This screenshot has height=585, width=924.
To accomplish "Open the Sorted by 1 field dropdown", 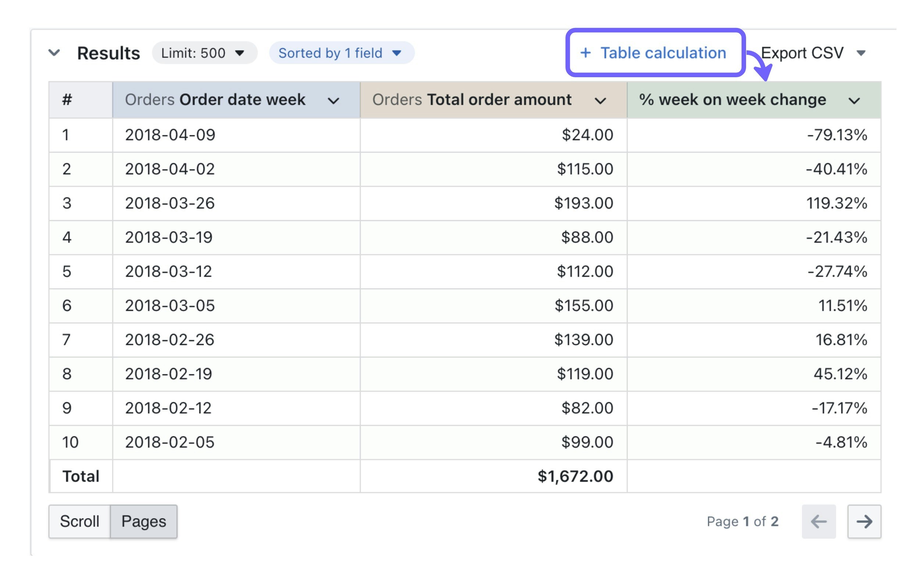I will 341,53.
